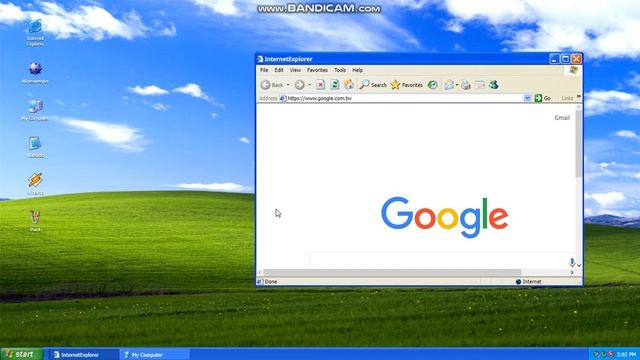Click the Done status text
The image size is (640, 360).
click(271, 282)
